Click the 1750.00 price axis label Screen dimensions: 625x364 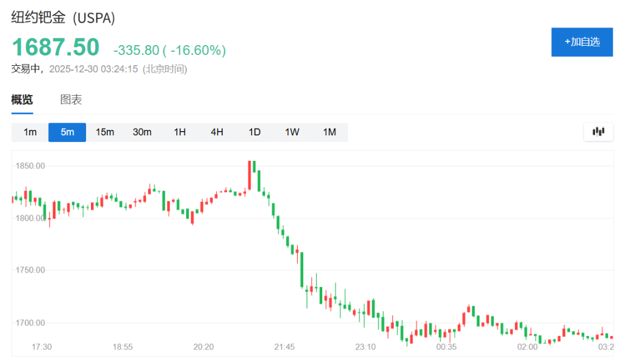point(31,270)
